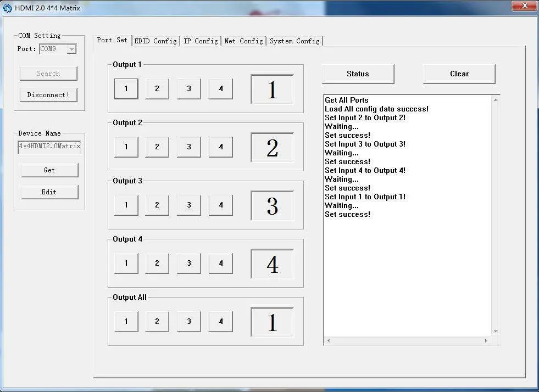Click the Output 2 current input display
539x392 pixels.
[273, 147]
